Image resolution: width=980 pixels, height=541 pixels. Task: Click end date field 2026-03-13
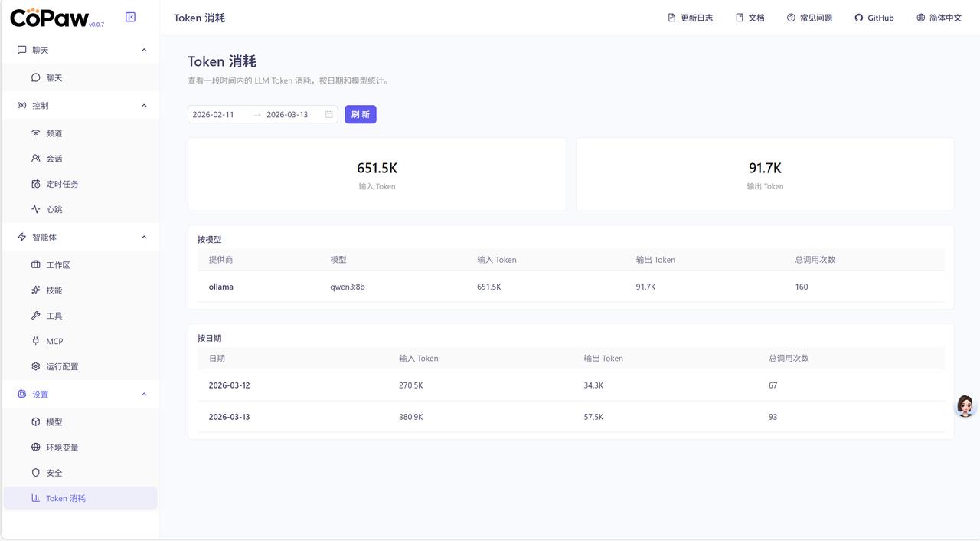click(287, 115)
